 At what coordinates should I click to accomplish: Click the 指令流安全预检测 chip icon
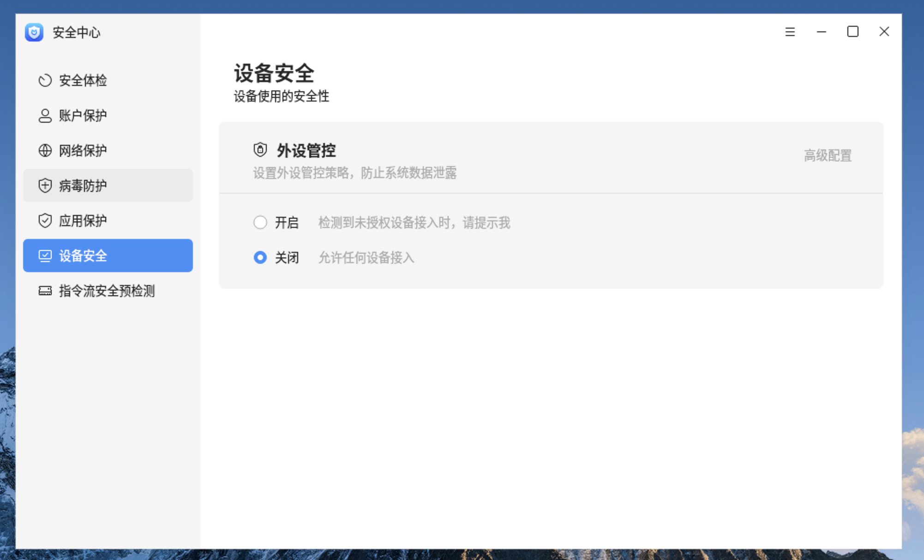click(x=45, y=291)
